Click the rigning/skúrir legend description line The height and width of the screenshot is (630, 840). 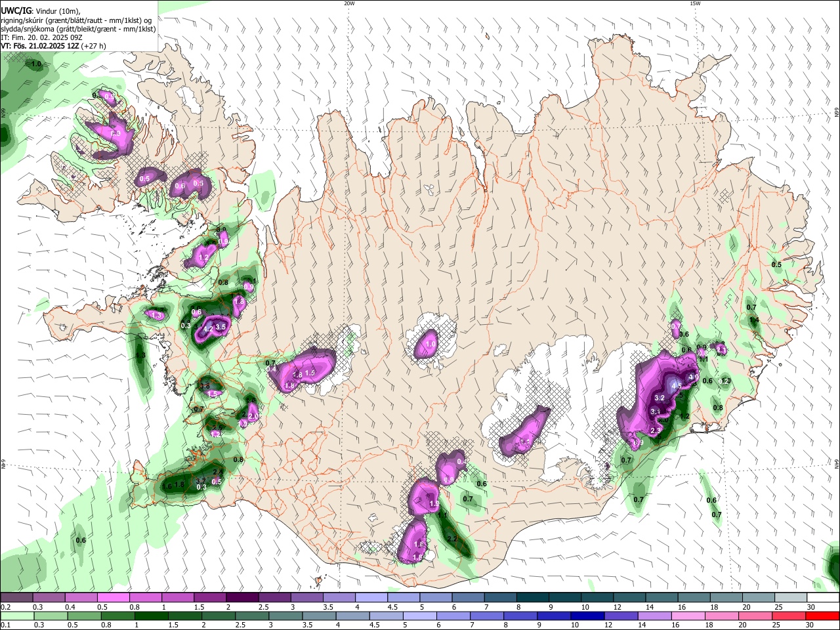pos(76,20)
